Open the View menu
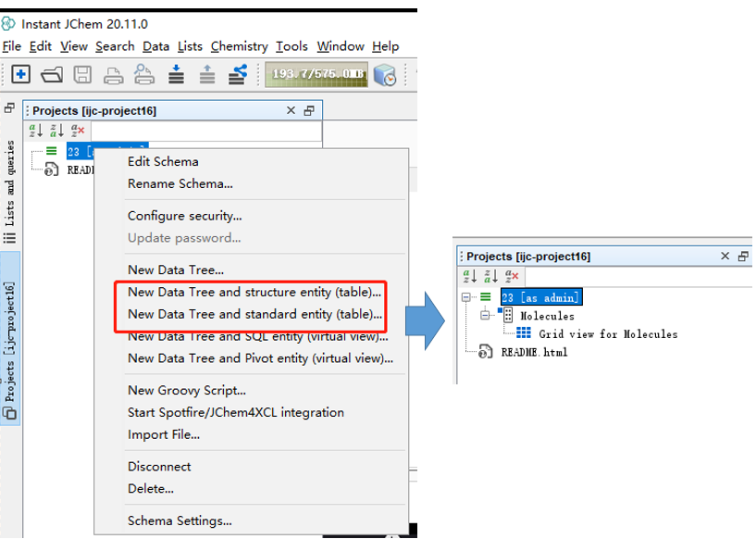The image size is (756, 539). 74,46
